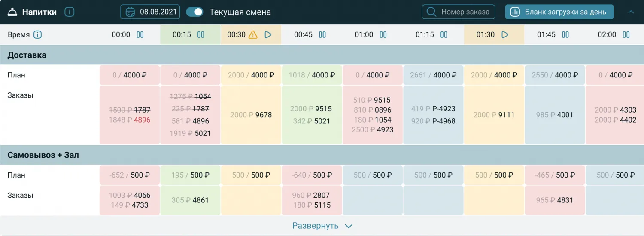Open date picker showing 08.08.2021
This screenshot has width=644, height=236.
coord(150,12)
